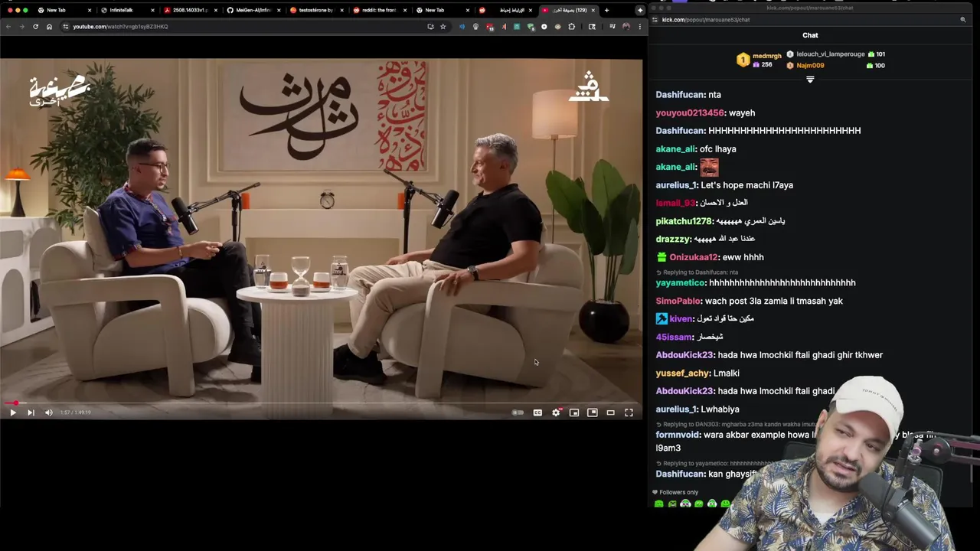Open the browser home page
This screenshot has height=551, width=980.
click(x=49, y=27)
